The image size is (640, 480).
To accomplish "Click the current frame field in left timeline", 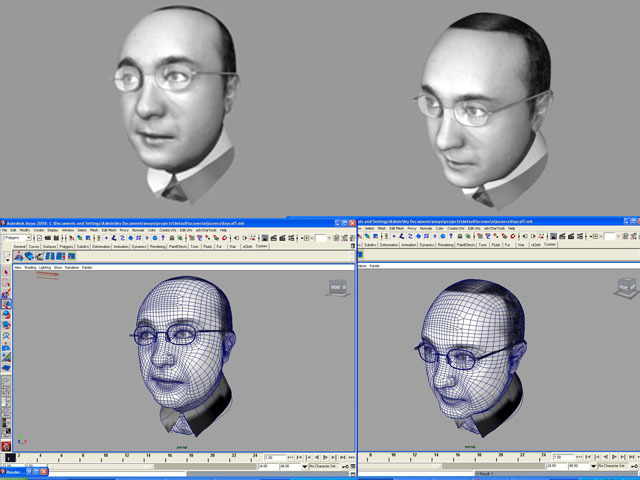I will click(274, 458).
